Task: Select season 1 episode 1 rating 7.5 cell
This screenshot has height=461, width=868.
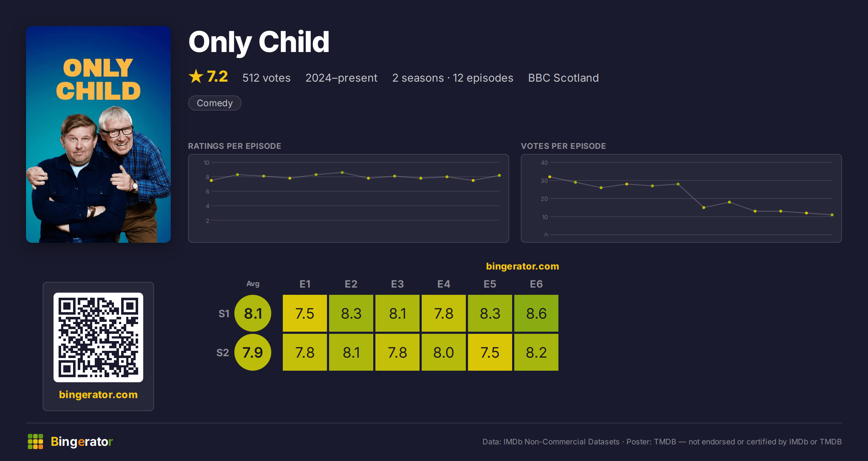Action: pyautogui.click(x=305, y=313)
